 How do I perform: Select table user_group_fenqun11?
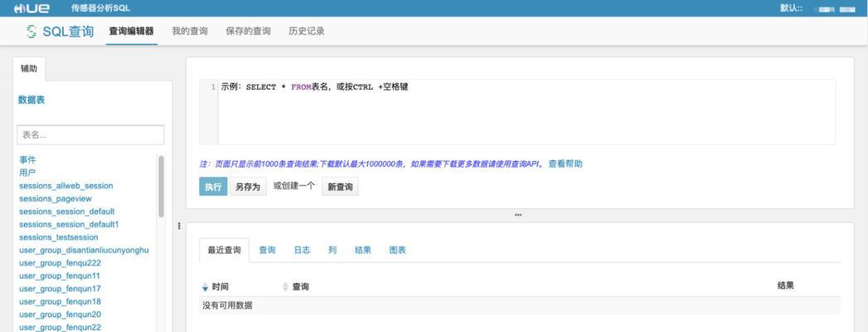[60, 276]
